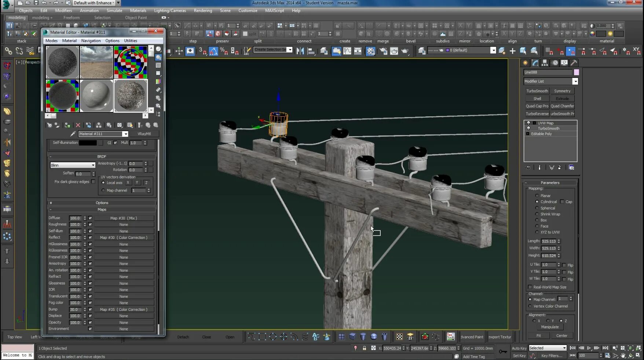Open the Display command panel tab

pos(564,63)
